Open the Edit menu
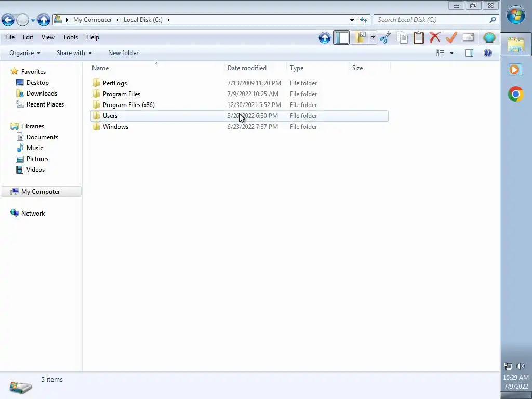Viewport: 532px width, 399px height. (x=28, y=37)
